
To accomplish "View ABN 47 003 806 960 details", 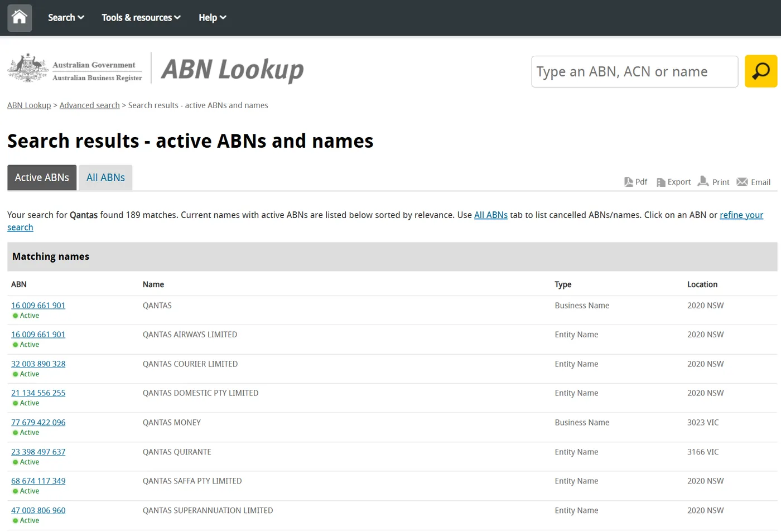I will (38, 511).
